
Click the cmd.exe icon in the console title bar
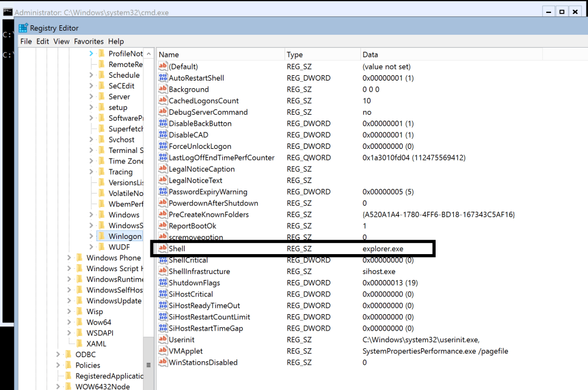(6, 11)
